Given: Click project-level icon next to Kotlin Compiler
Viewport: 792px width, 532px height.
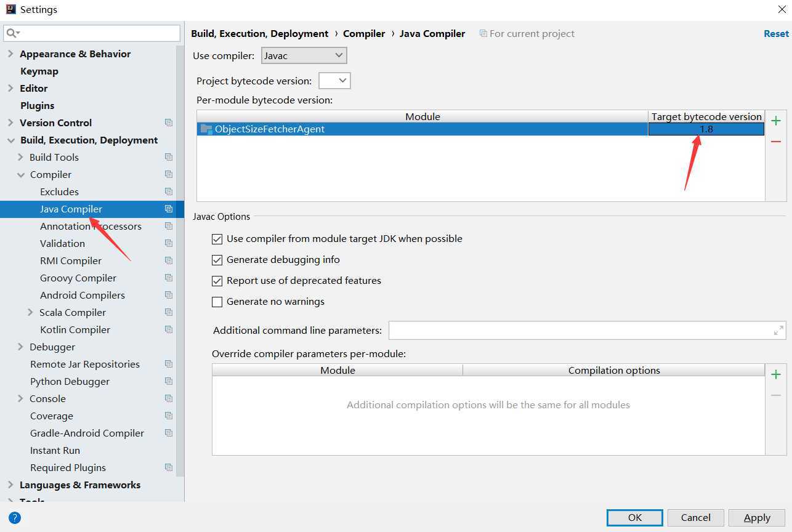Looking at the screenshot, I should tap(169, 329).
